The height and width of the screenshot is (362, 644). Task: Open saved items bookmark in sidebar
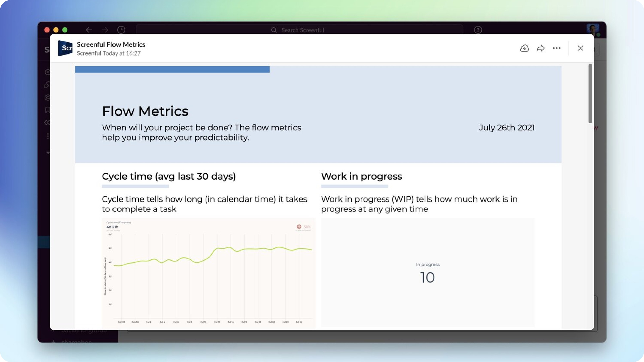(48, 110)
